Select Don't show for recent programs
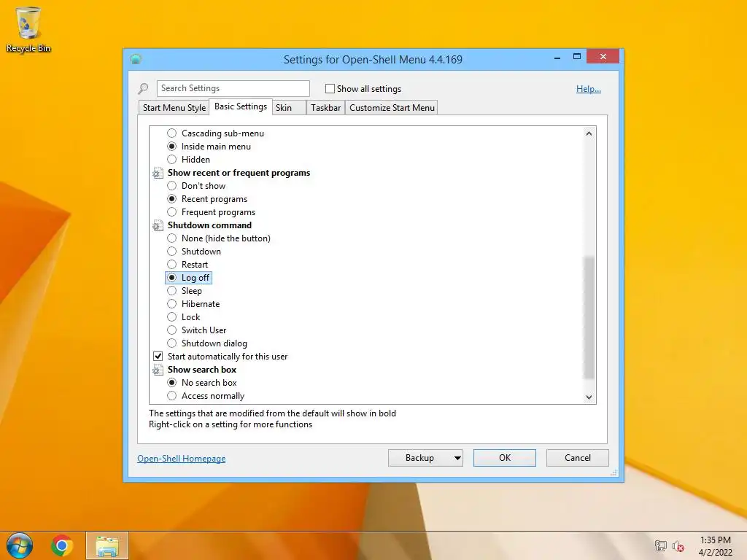 tap(171, 186)
